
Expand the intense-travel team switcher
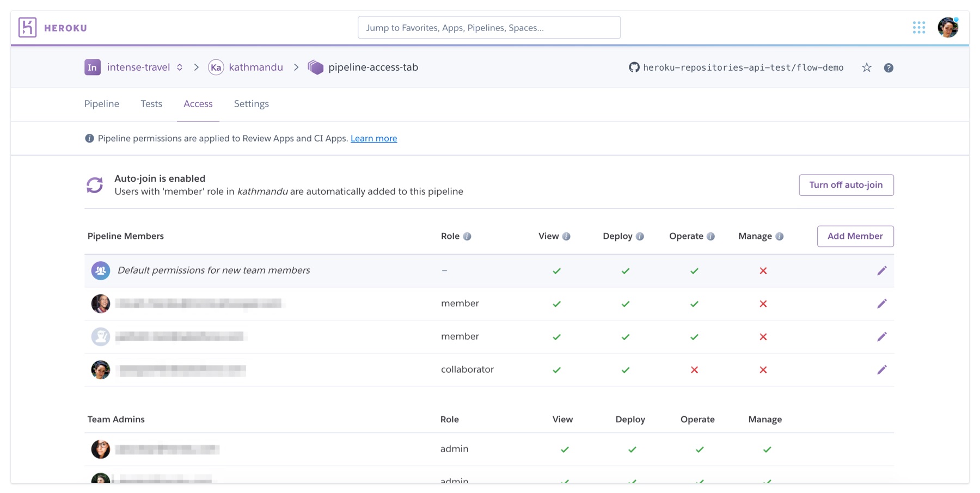click(179, 67)
